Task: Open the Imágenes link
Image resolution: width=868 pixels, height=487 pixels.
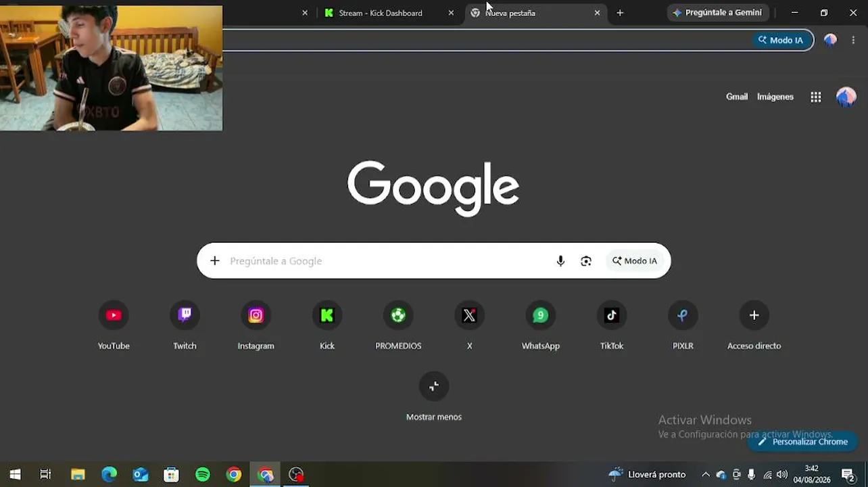Action: [775, 97]
